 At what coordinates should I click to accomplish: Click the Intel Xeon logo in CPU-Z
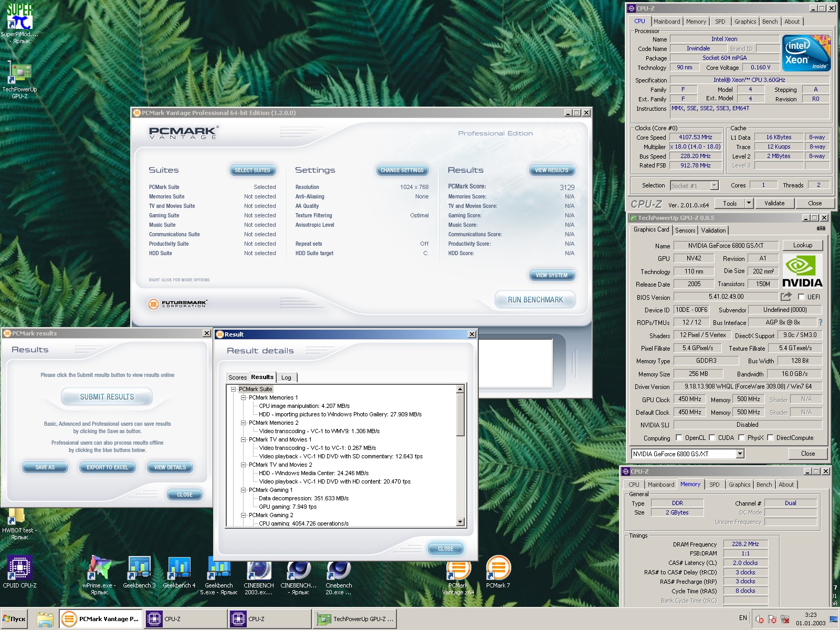(806, 53)
